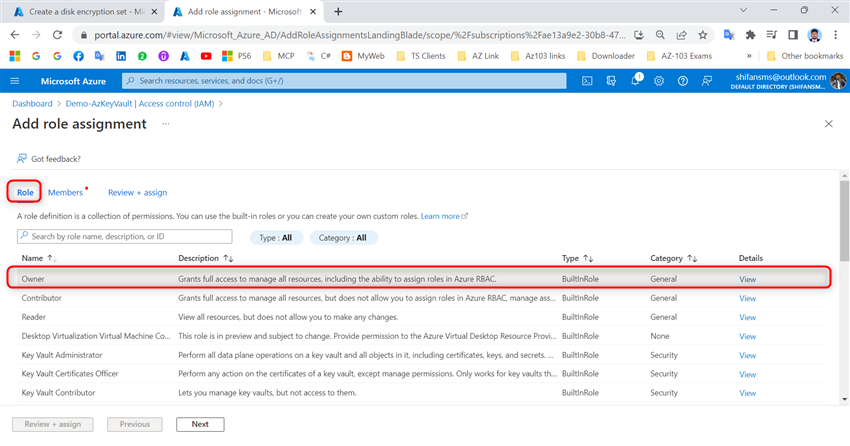850x446 pixels.
Task: Reload the page with the refresh icon
Action: pos(57,35)
